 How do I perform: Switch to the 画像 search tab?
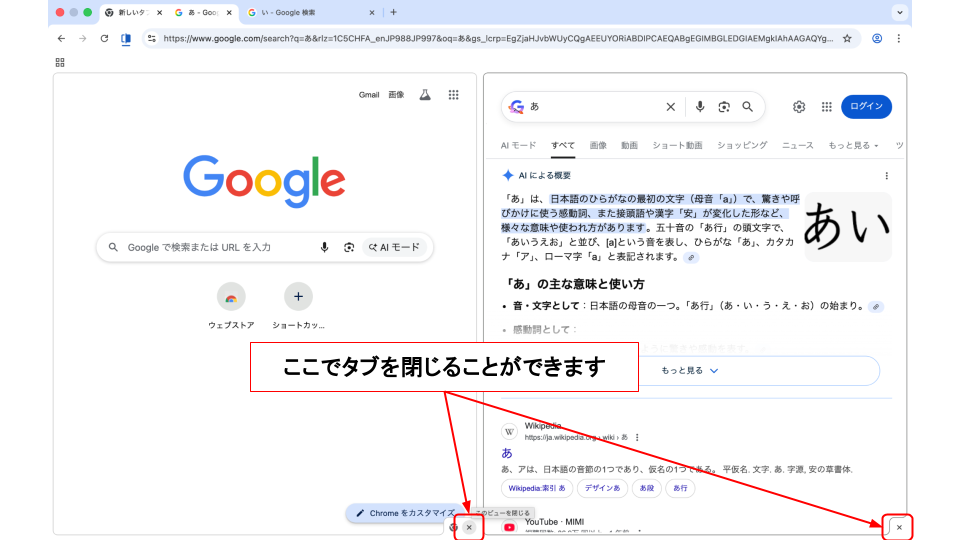click(598, 146)
